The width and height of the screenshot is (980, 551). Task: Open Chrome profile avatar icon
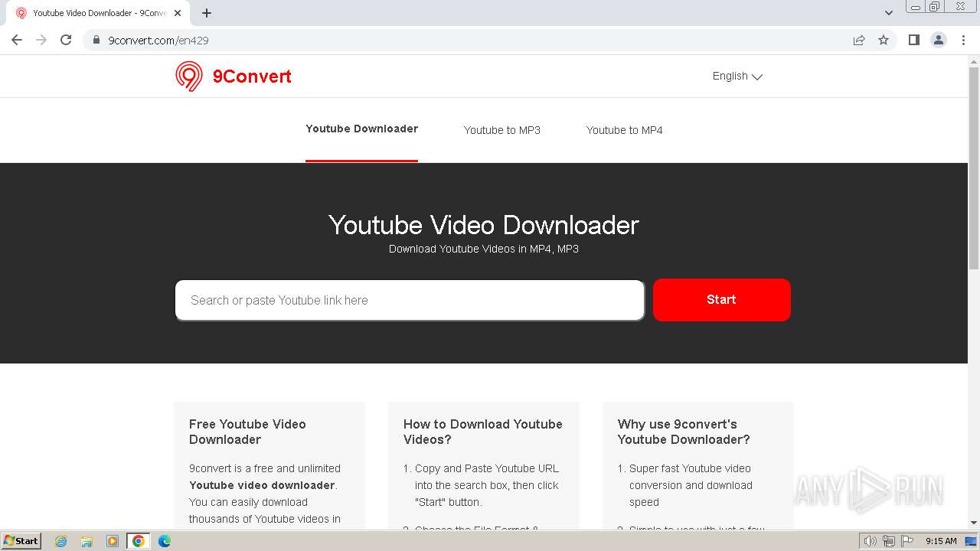(x=939, y=40)
